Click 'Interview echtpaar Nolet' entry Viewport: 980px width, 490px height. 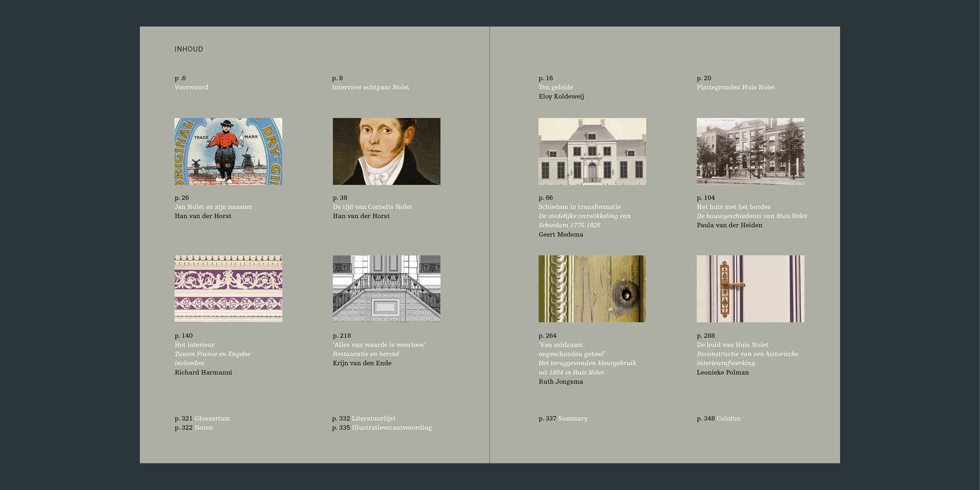371,87
